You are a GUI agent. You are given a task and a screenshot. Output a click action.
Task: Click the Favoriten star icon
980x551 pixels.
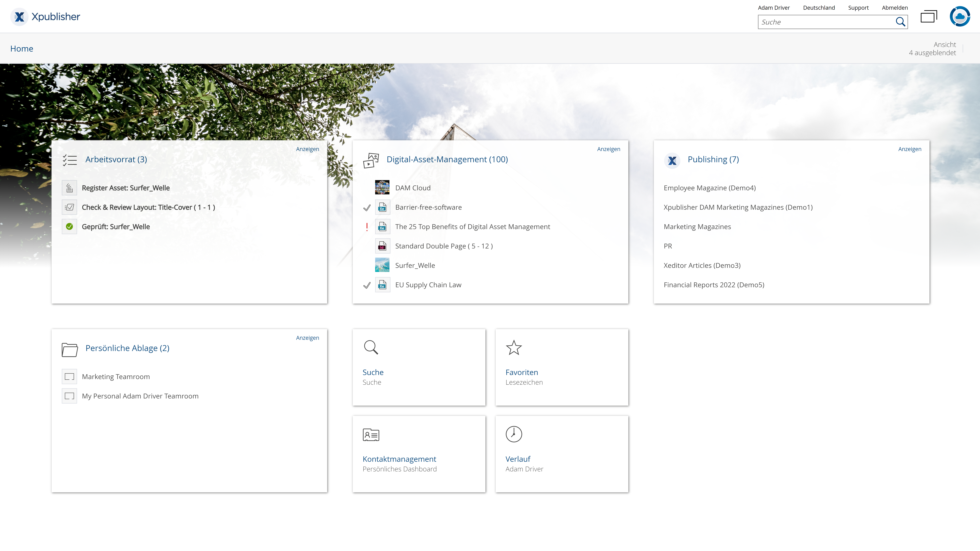coord(514,348)
